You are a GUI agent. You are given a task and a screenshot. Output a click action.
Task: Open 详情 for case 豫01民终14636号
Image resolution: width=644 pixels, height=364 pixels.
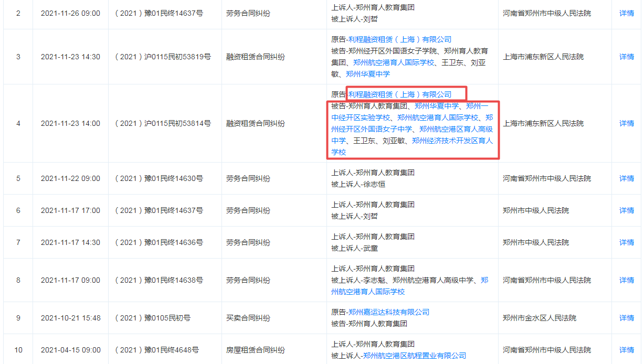click(627, 242)
